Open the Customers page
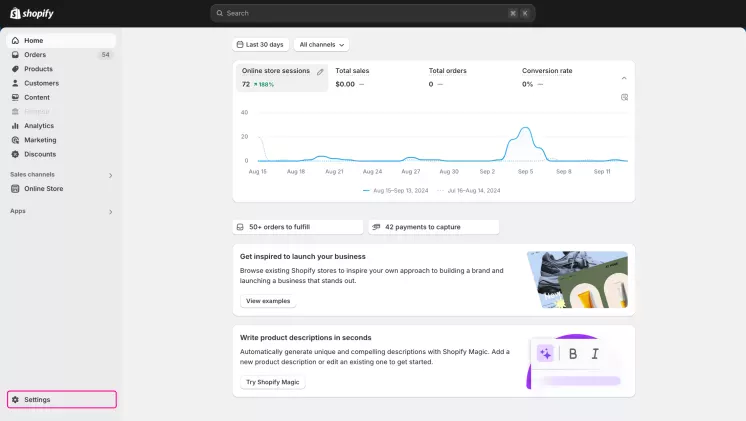This screenshot has width=746, height=421. 41,83
